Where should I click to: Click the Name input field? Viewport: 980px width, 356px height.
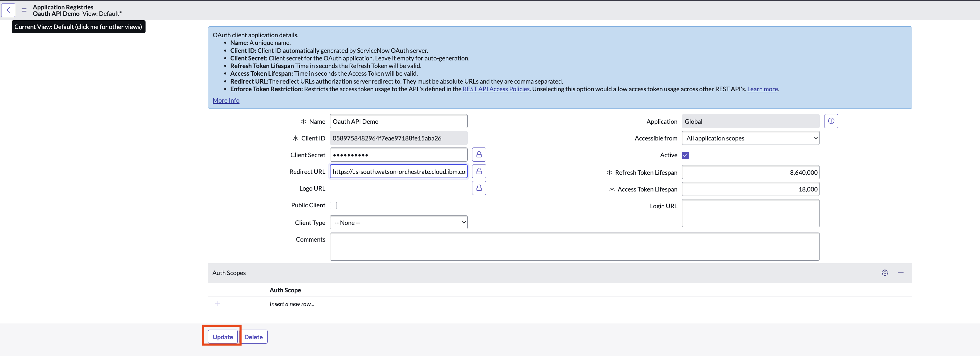[398, 121]
